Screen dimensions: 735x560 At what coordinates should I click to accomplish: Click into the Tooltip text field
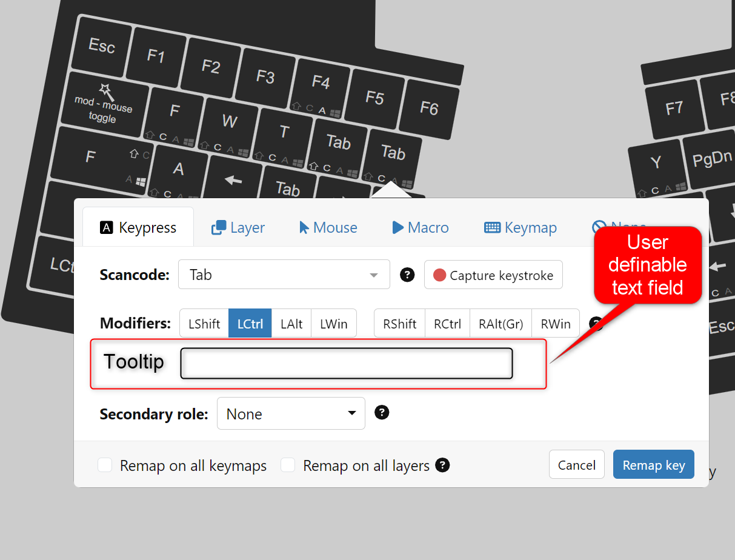point(347,364)
